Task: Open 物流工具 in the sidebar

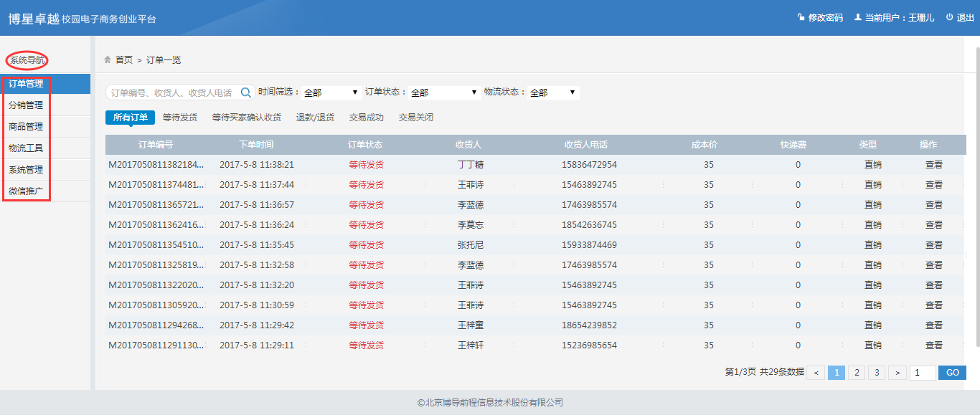Action: [x=26, y=148]
